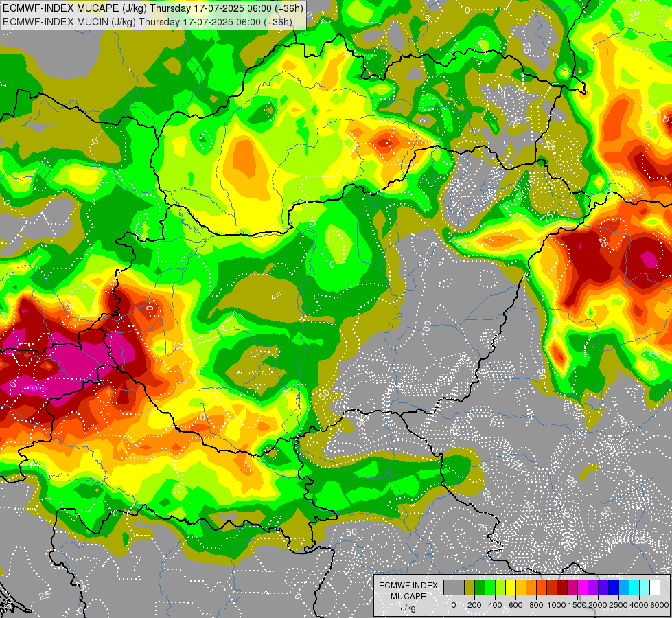Click the MUCAPE title line at top
672x618 pixels.
click(153, 8)
